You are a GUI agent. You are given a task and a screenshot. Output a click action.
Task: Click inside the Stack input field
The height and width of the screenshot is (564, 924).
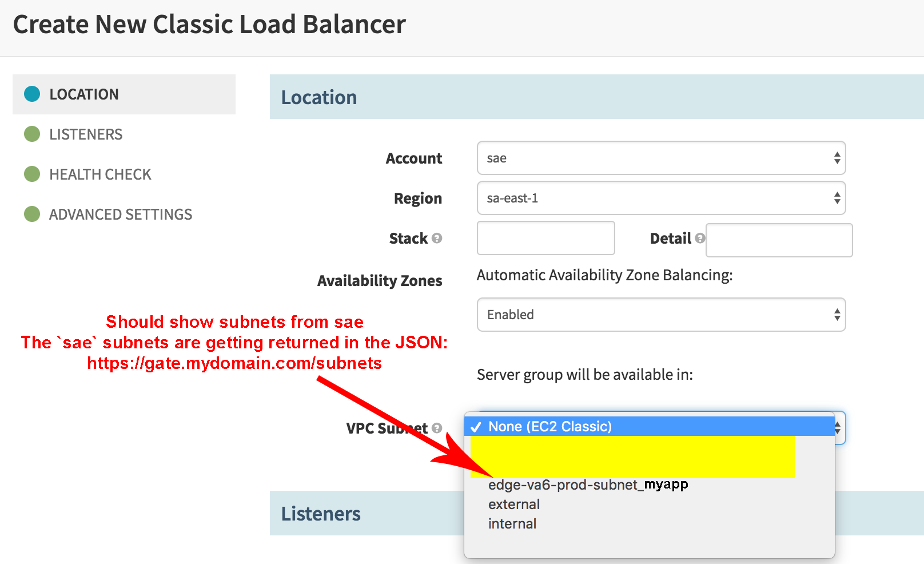(545, 238)
